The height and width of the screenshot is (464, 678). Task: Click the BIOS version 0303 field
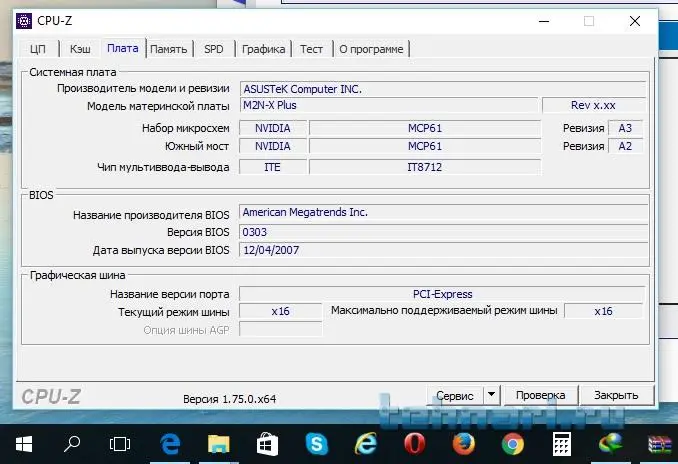coord(443,232)
